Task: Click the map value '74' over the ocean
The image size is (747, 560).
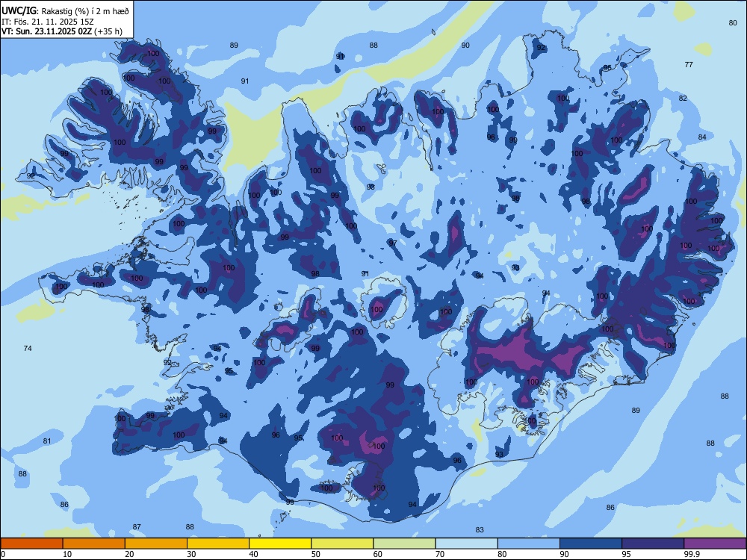Action: pyautogui.click(x=28, y=349)
